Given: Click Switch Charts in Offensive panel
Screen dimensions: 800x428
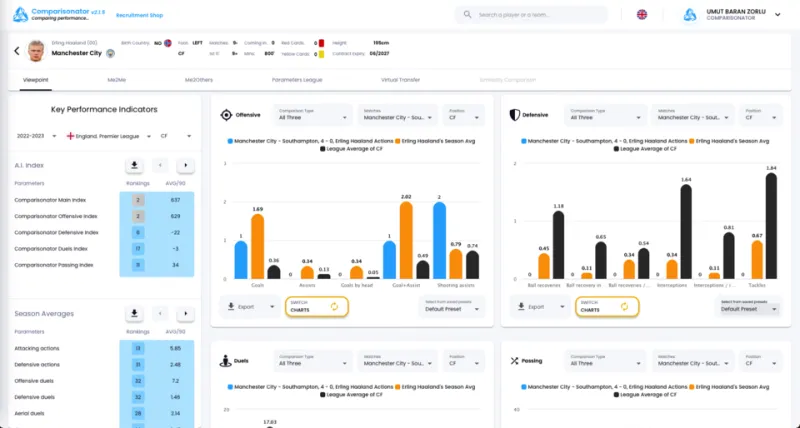Looking at the screenshot, I should click(316, 307).
